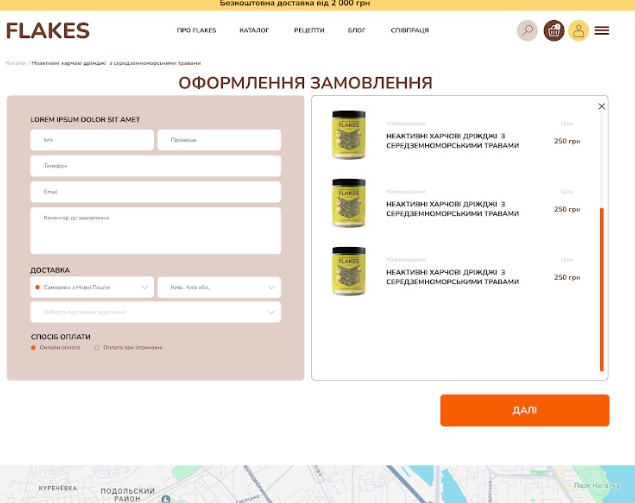Open the Каталог menu item
This screenshot has height=503, width=635.
[254, 31]
